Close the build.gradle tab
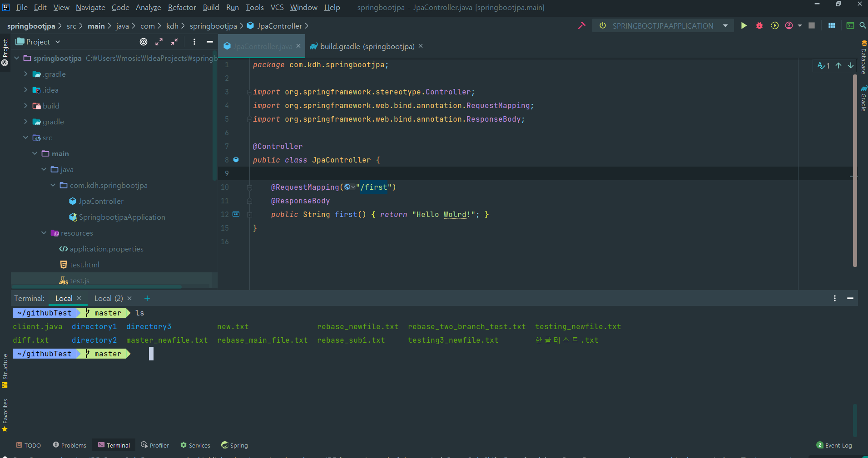The height and width of the screenshot is (458, 868). click(x=421, y=46)
